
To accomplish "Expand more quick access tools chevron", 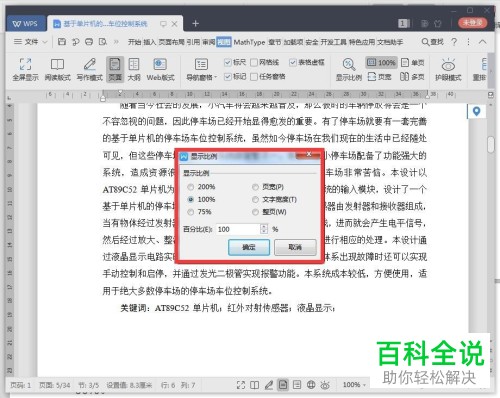I will (x=116, y=42).
